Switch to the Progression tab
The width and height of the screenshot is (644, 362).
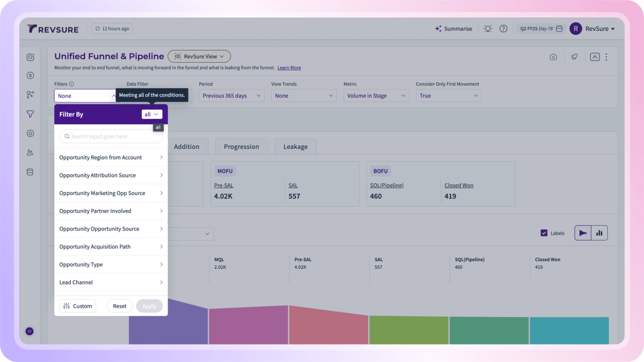[241, 147]
